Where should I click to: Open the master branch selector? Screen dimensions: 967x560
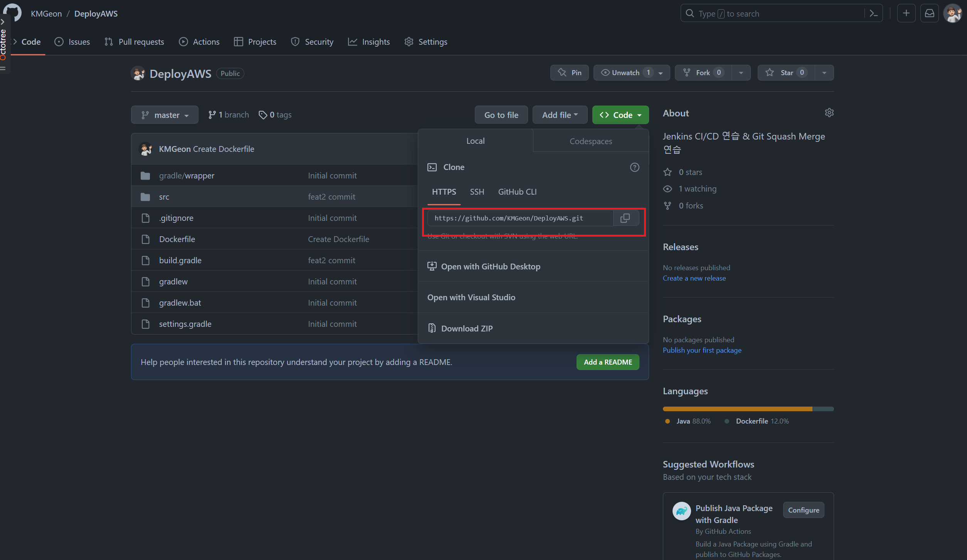point(165,115)
